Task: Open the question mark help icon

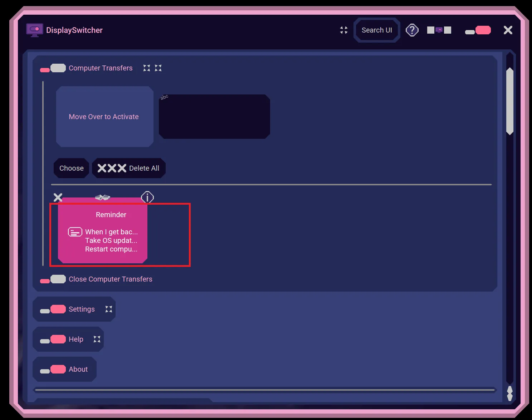Action: point(412,30)
